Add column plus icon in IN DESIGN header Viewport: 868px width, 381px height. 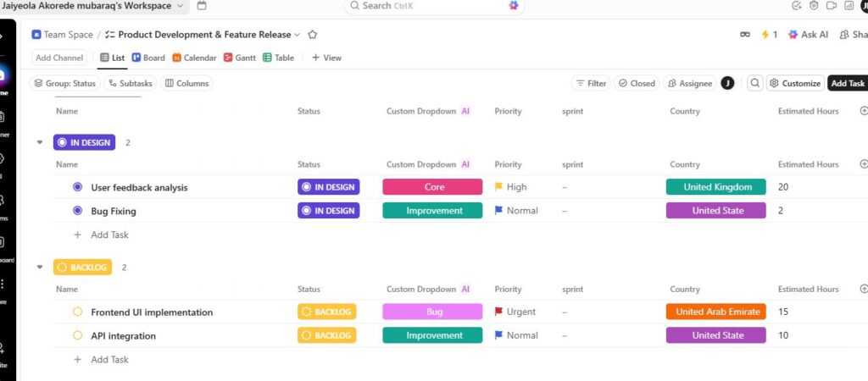pyautogui.click(x=864, y=164)
